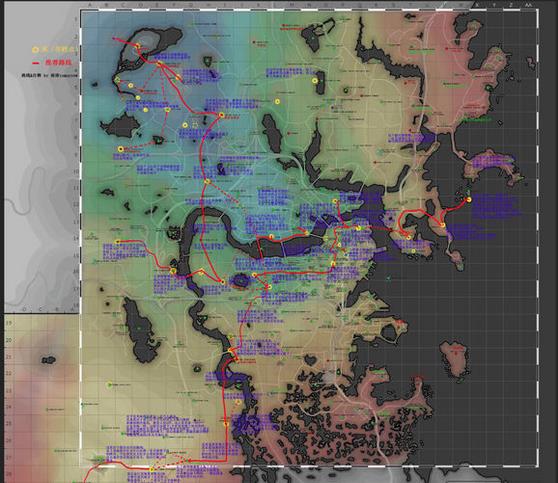
Task: Select the yellow marker at the far-east route end
Action: (469, 200)
